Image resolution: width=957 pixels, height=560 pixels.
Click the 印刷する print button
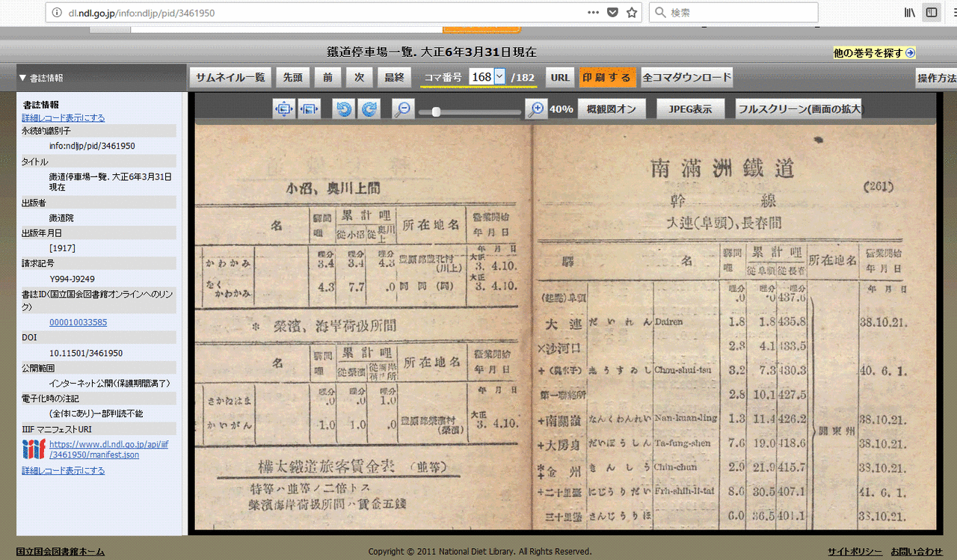tap(606, 77)
